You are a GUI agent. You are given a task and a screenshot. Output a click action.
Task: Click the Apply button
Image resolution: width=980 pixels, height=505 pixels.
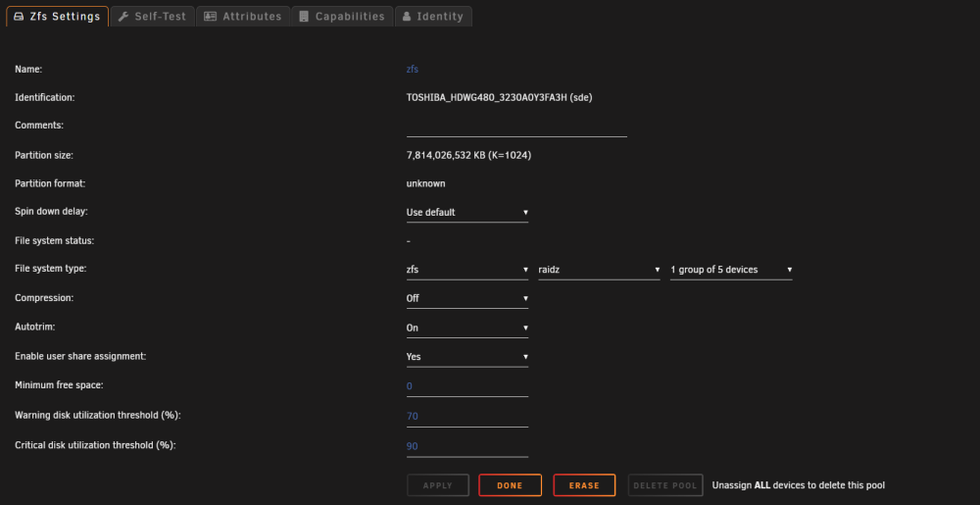point(437,485)
